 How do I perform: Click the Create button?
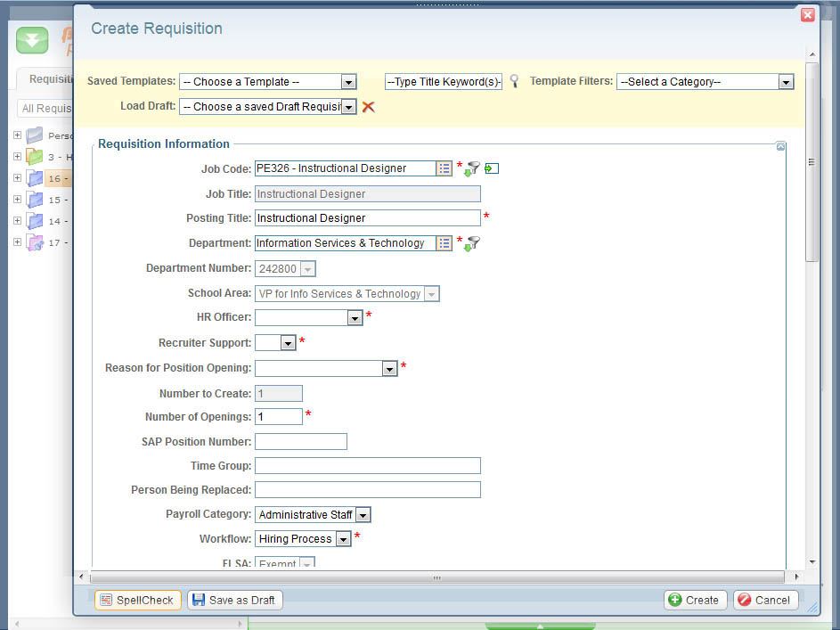click(695, 601)
